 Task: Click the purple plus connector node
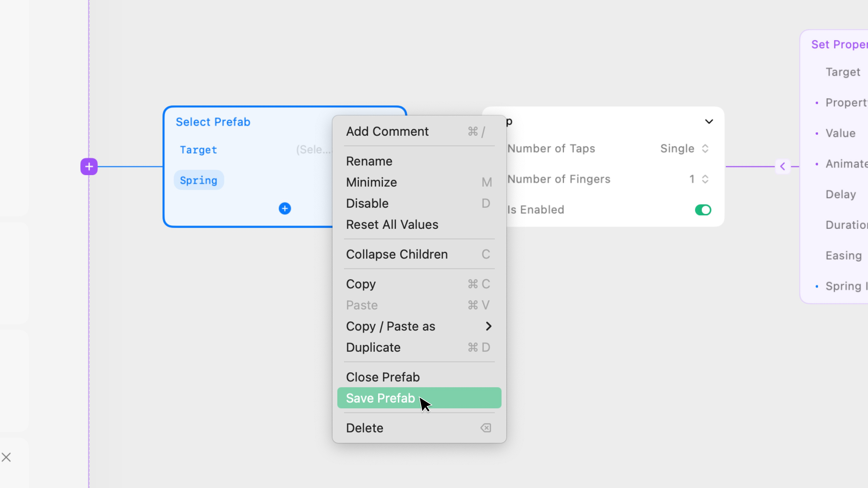tap(89, 166)
